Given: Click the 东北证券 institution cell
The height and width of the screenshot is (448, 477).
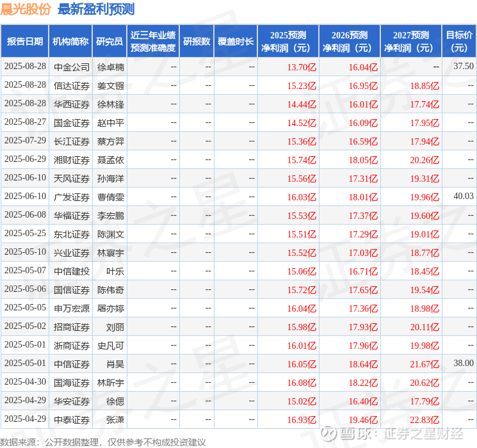Looking at the screenshot, I should click(72, 234).
